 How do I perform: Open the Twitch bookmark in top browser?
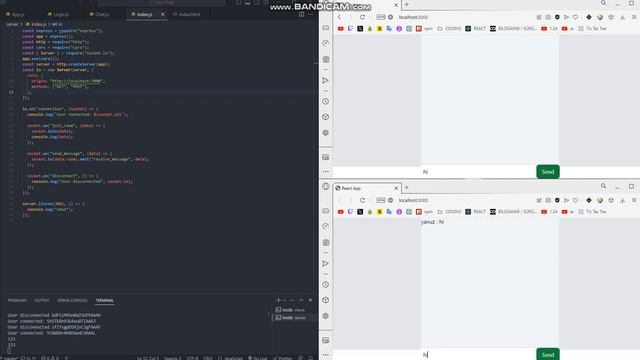pos(350,29)
